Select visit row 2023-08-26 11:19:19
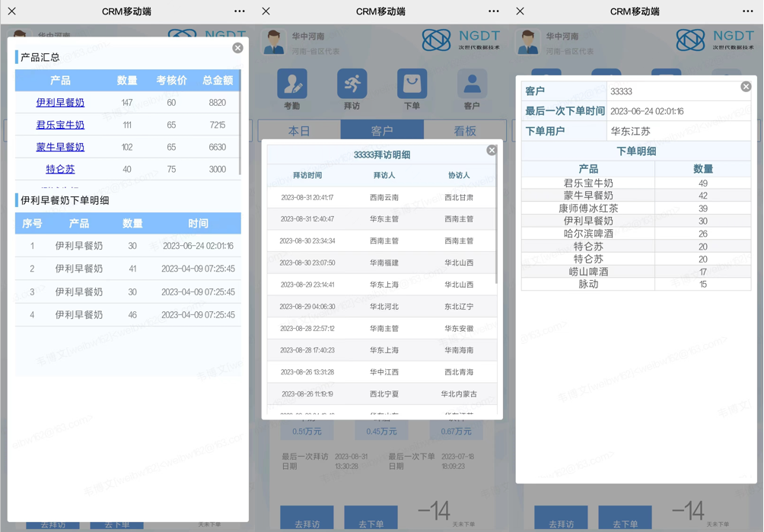Image resolution: width=764 pixels, height=532 pixels. (x=382, y=393)
